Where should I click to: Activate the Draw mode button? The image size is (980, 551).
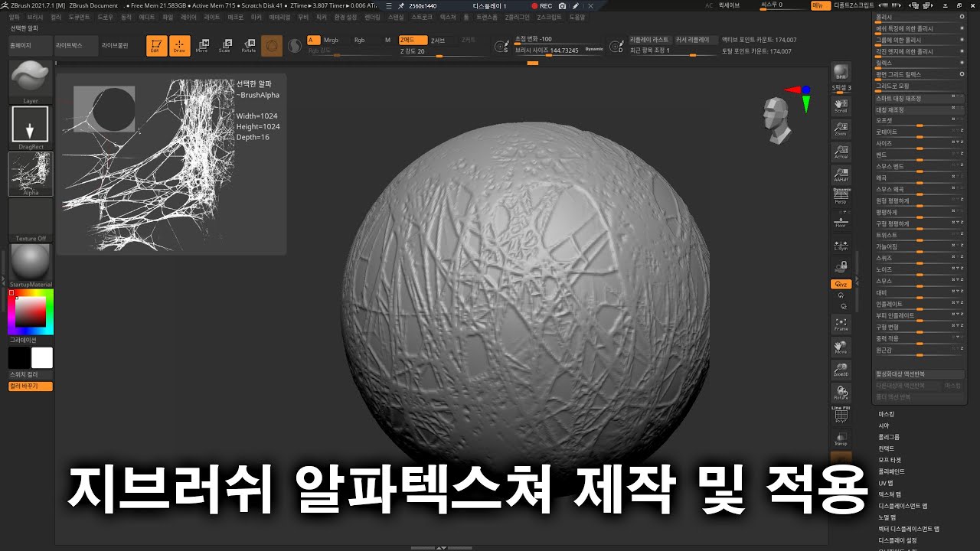tap(180, 46)
